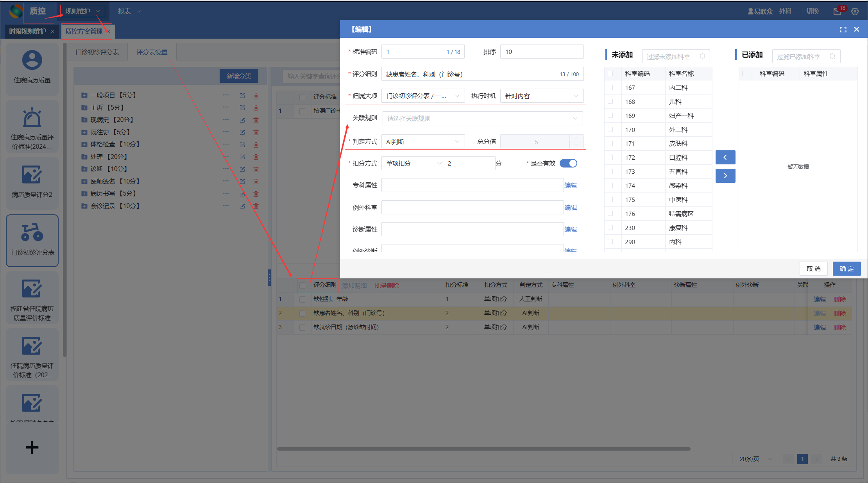Click fullscreen icon in edit dialog
This screenshot has height=483, width=868.
(843, 30)
